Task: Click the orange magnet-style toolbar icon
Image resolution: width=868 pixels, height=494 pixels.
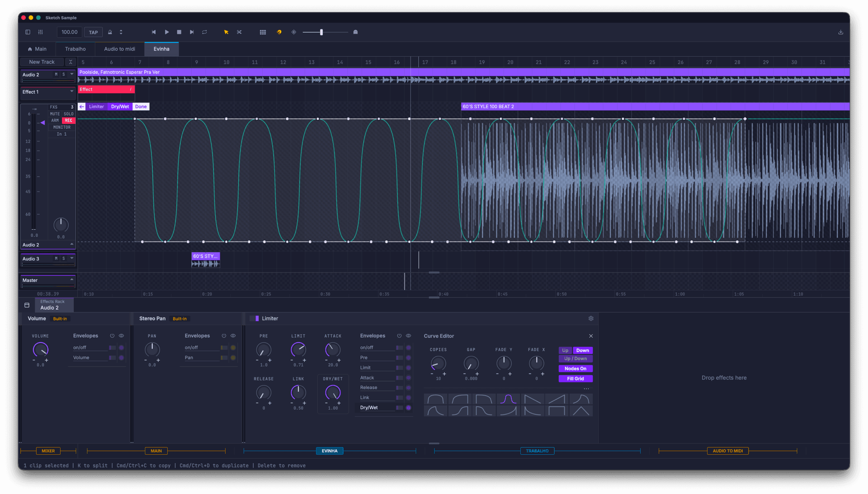Action: [279, 32]
